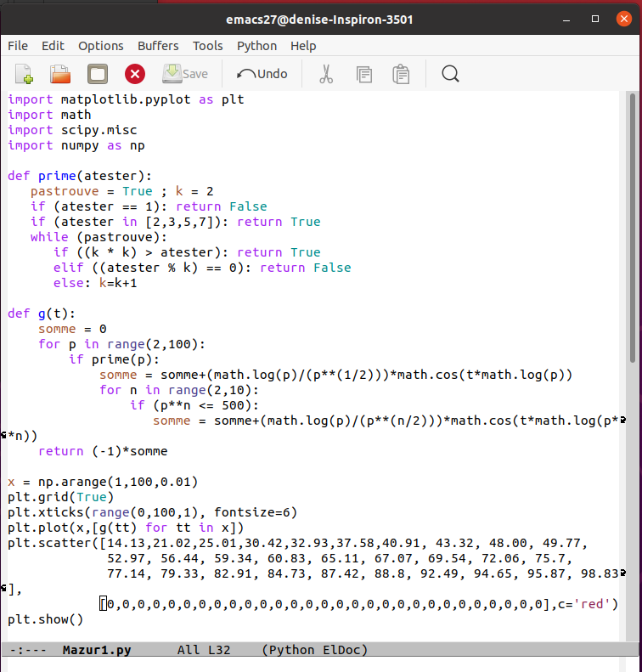Undo the last change
Viewport: 642px width, 672px height.
click(262, 74)
